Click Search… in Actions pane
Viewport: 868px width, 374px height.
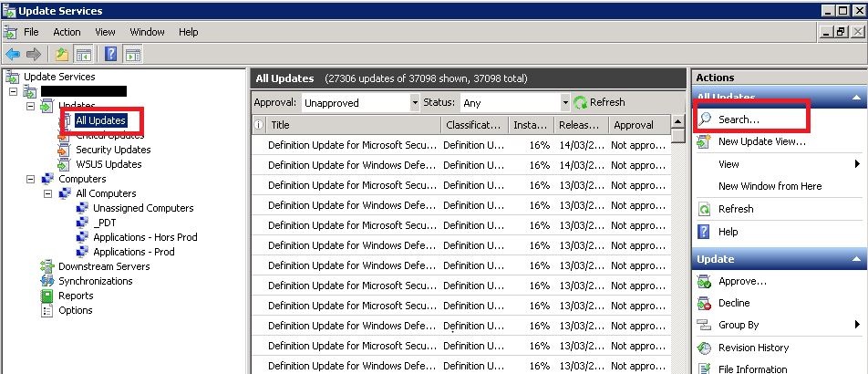739,119
